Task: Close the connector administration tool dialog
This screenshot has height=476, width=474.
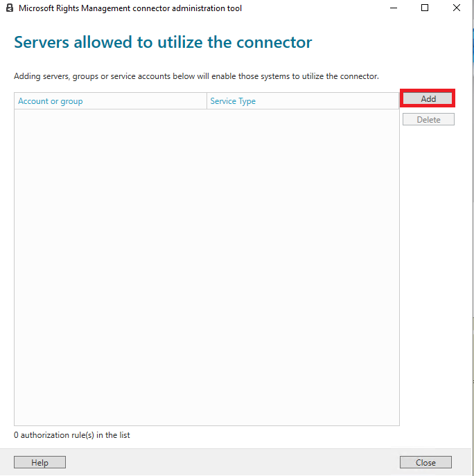Action: 425,462
